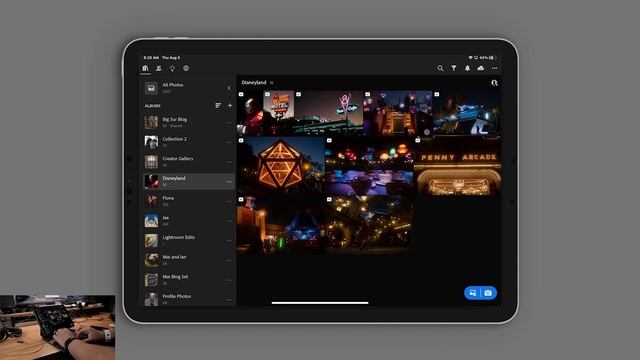Image resolution: width=640 pixels, height=360 pixels.
Task: Open the search magnifier icon
Action: pyautogui.click(x=440, y=68)
